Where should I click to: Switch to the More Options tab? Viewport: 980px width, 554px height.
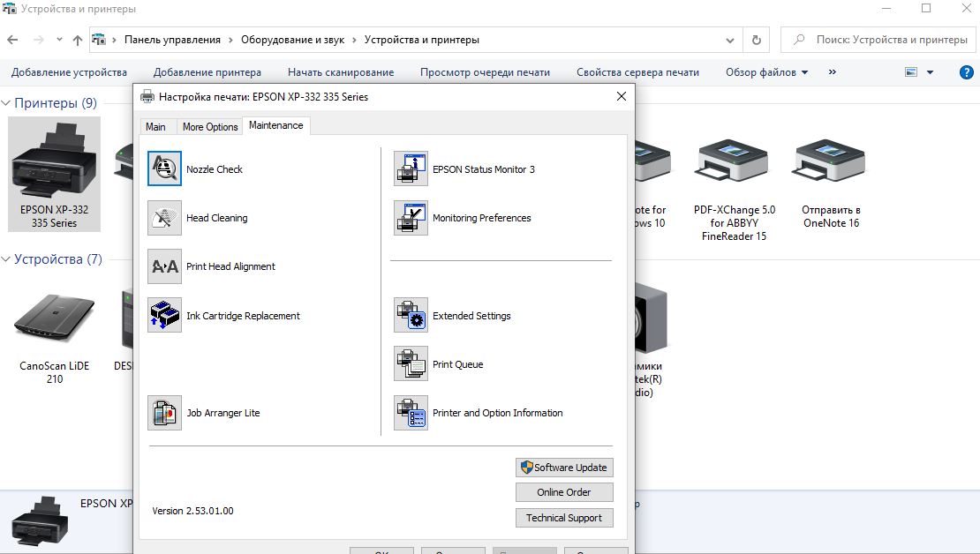[x=210, y=127]
